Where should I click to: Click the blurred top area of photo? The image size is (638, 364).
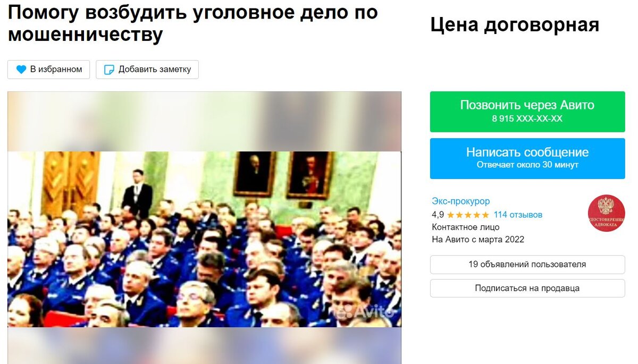(x=204, y=122)
